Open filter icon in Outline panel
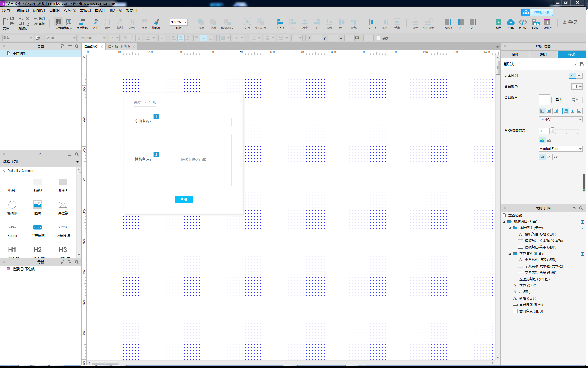Screen dimensions: 588x368 tap(574, 208)
